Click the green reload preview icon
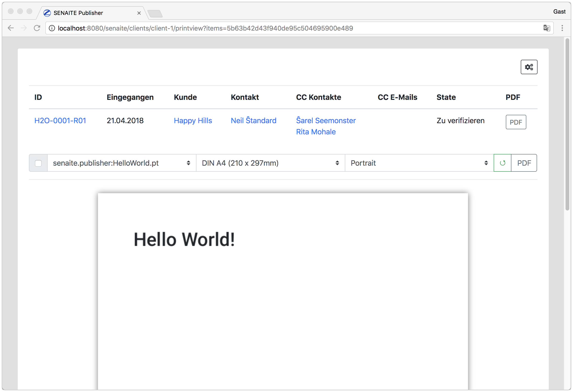The image size is (573, 392). point(502,163)
